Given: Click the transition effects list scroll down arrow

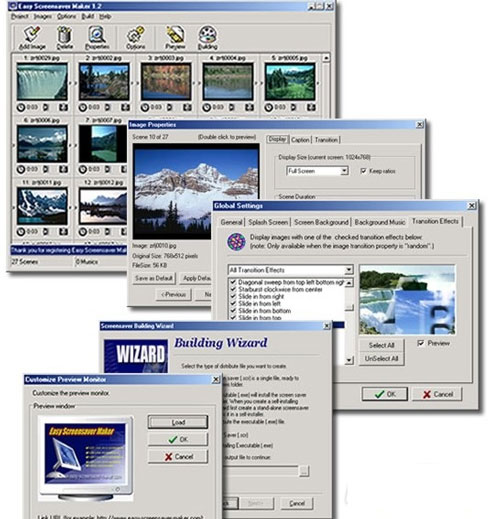Looking at the screenshot, I should tap(349, 360).
